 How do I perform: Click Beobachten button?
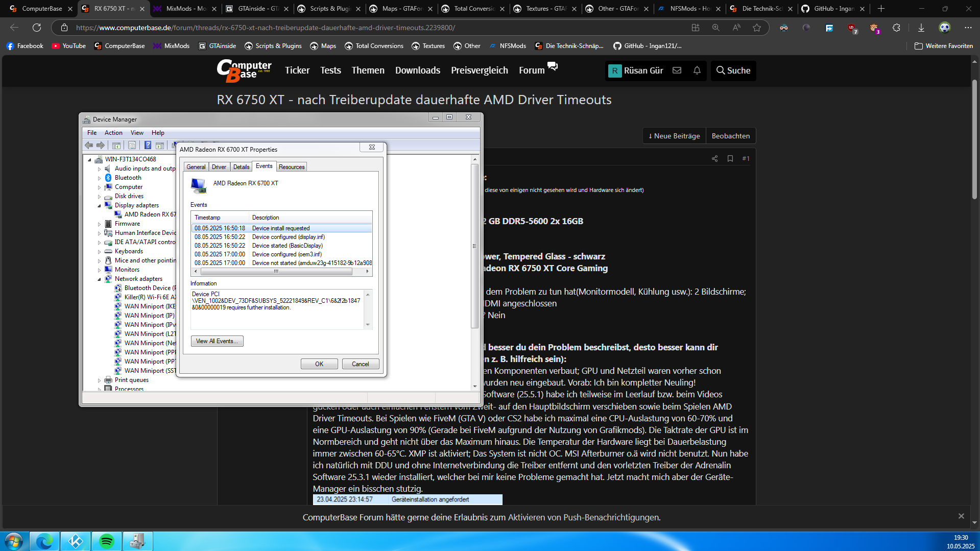pyautogui.click(x=730, y=136)
